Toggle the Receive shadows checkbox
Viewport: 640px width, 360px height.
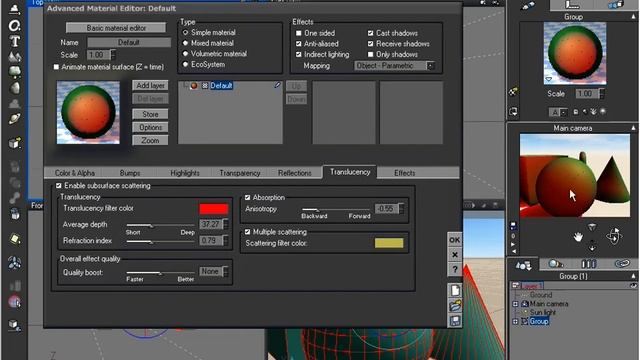click(370, 44)
